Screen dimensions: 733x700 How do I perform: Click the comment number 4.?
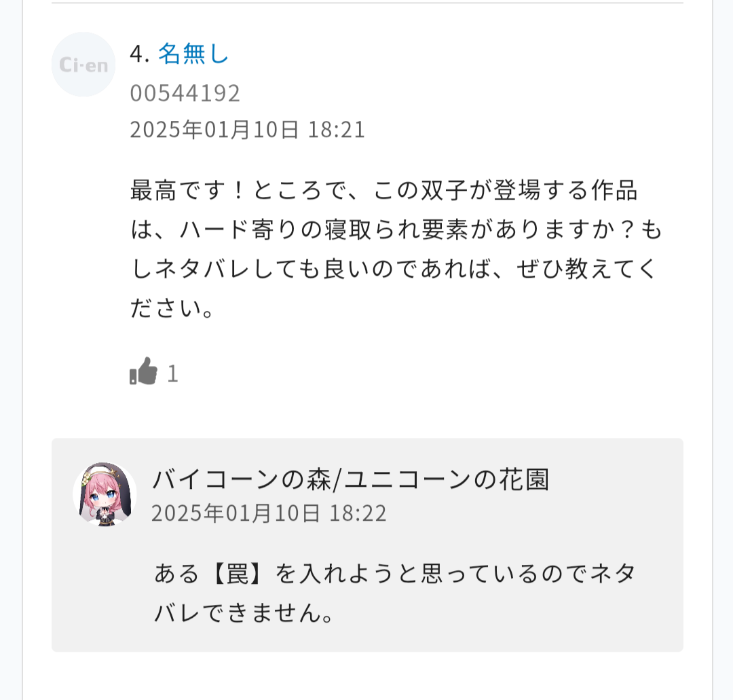pos(138,54)
